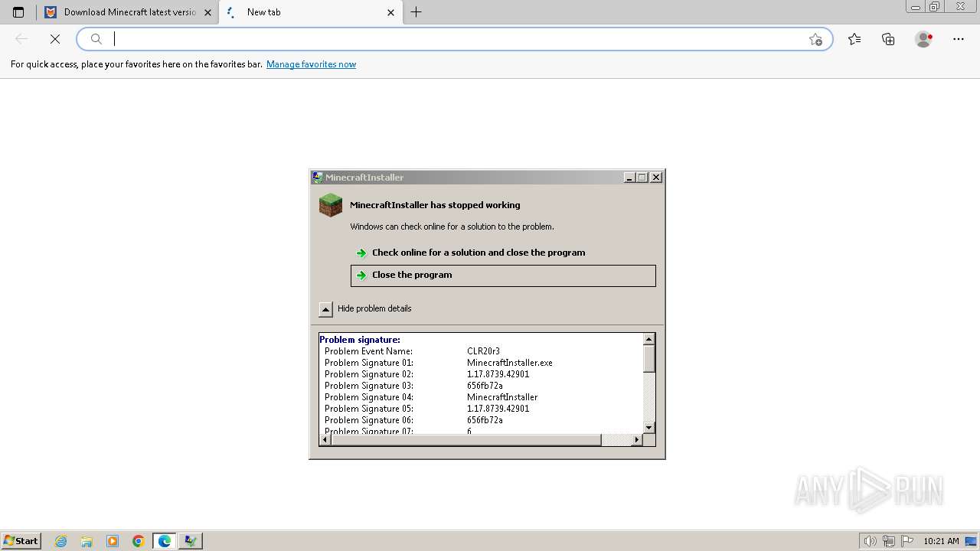This screenshot has height=551, width=980.
Task: Check online for a solution and close
Action: (503, 253)
